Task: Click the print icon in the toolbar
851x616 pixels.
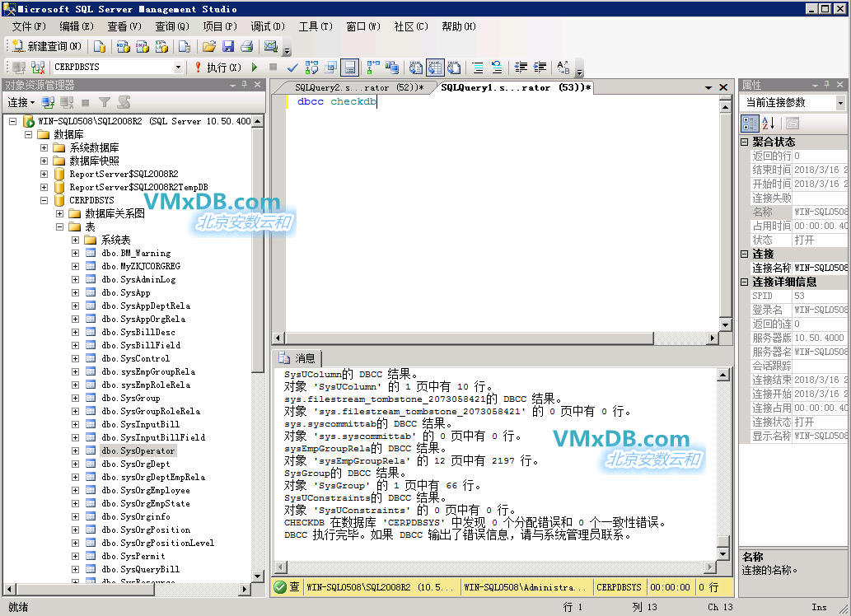Action: 247,47
